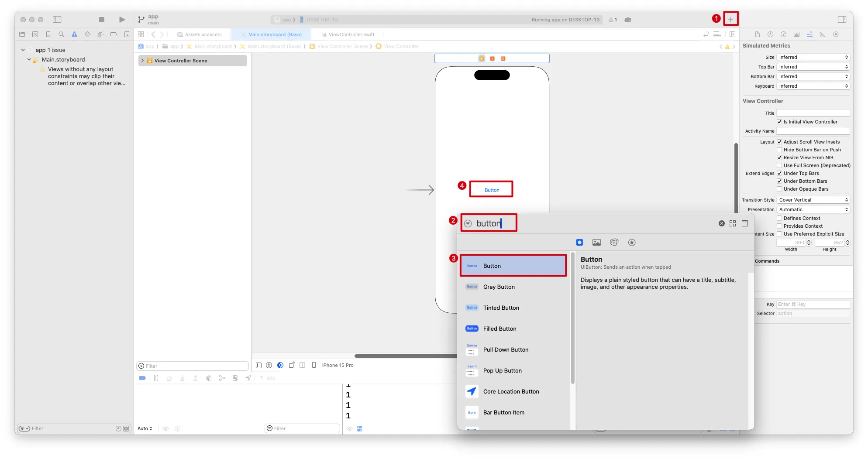
Task: Open the issue navigator warning icon
Action: [74, 34]
